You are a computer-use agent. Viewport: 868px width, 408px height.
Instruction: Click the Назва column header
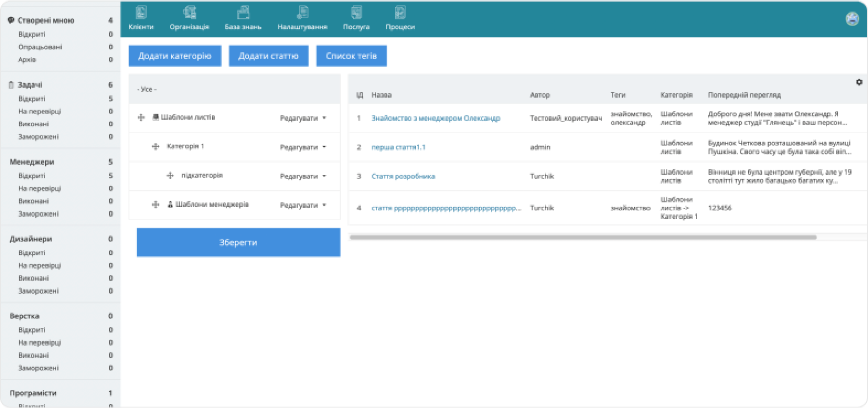(x=382, y=95)
